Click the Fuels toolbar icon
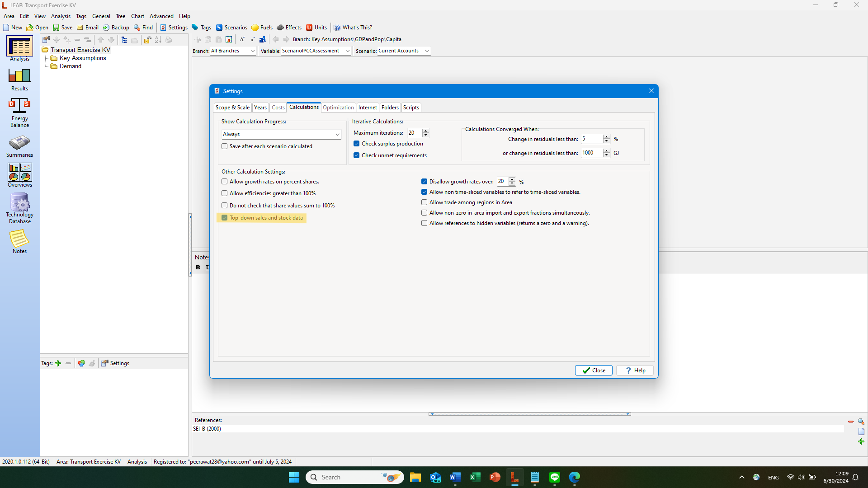Screen dimensions: 868x488 tap(262, 28)
